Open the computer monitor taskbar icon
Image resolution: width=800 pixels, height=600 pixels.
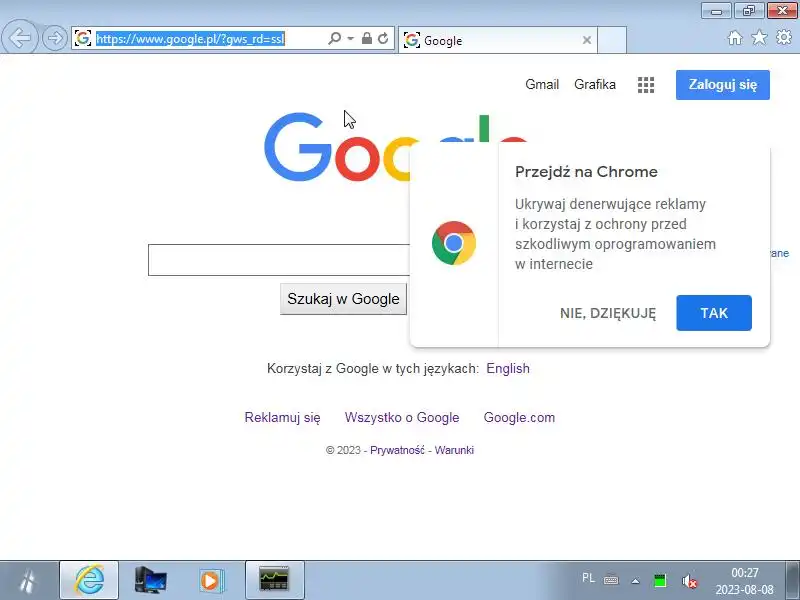151,580
